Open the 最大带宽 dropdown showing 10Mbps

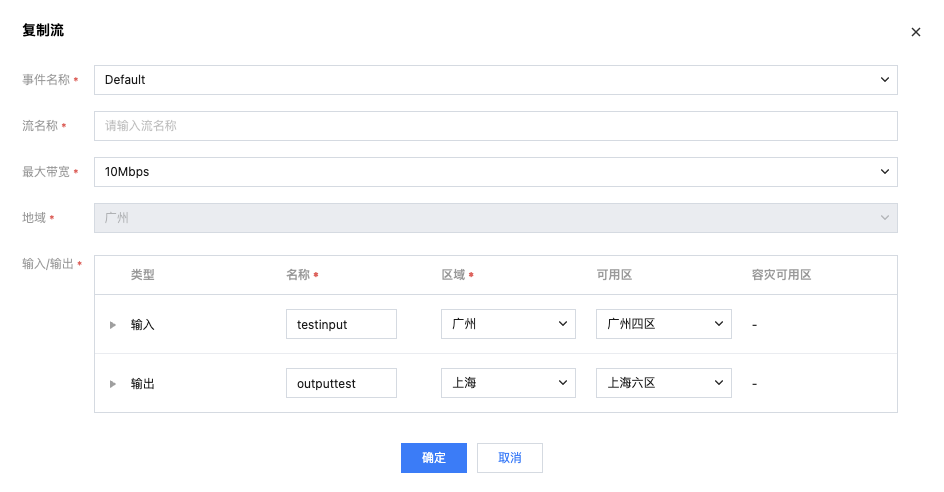pos(495,172)
